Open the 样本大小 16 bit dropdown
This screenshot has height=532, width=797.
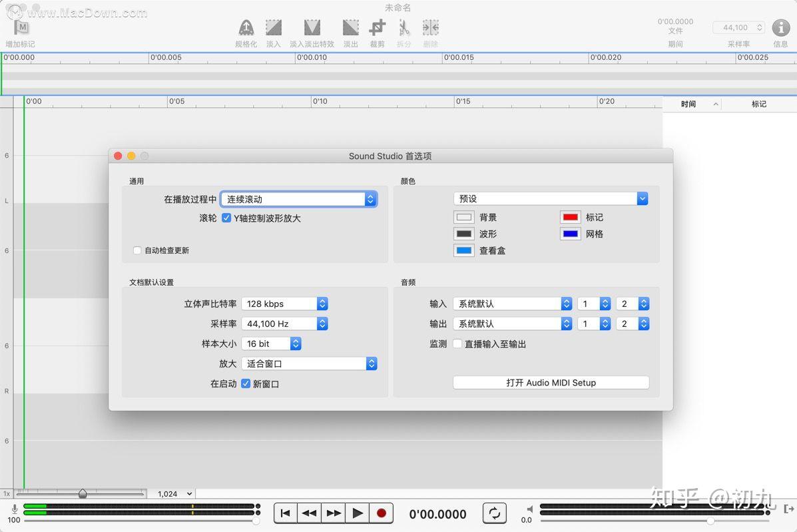(272, 344)
